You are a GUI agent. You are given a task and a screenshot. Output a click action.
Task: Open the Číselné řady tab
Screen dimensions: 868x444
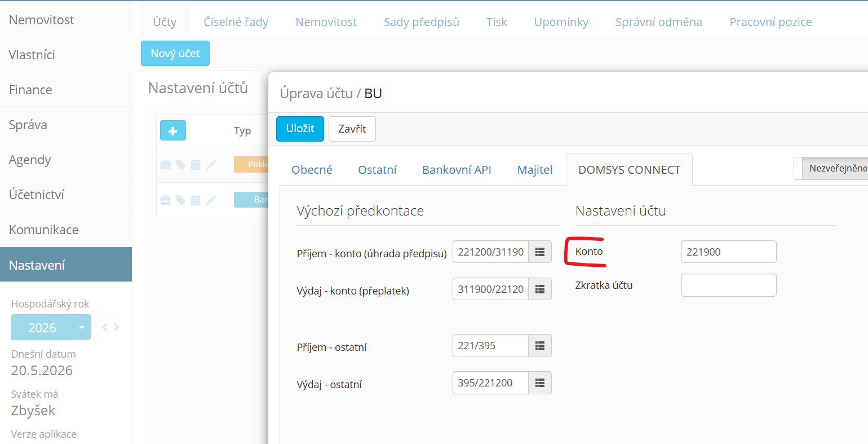tap(236, 22)
